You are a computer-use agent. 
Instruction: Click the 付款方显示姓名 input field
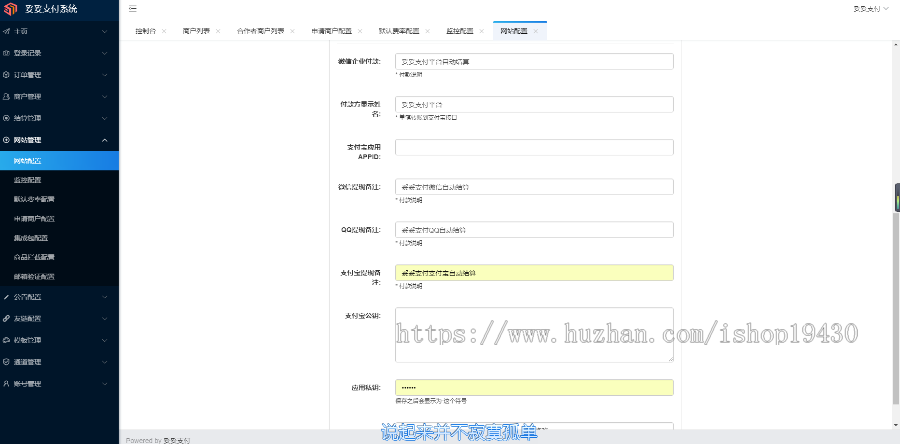[x=534, y=104]
